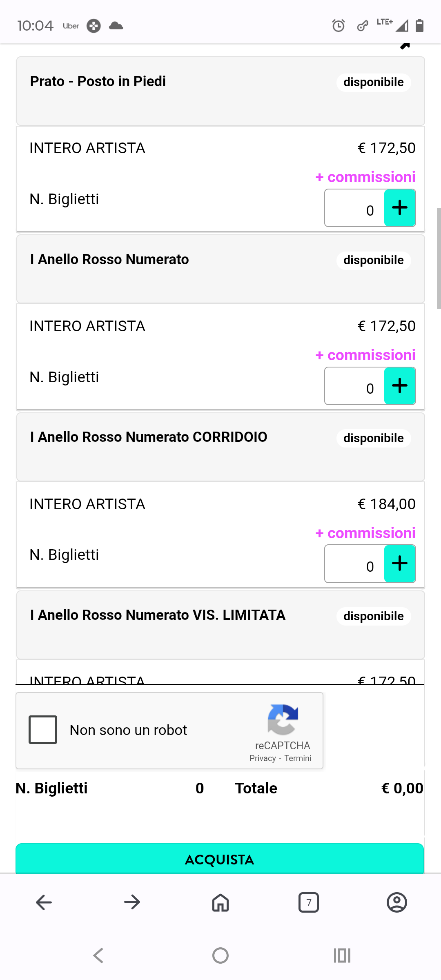441x980 pixels.
Task: Tap Android recent apps navigation button
Action: 342,955
